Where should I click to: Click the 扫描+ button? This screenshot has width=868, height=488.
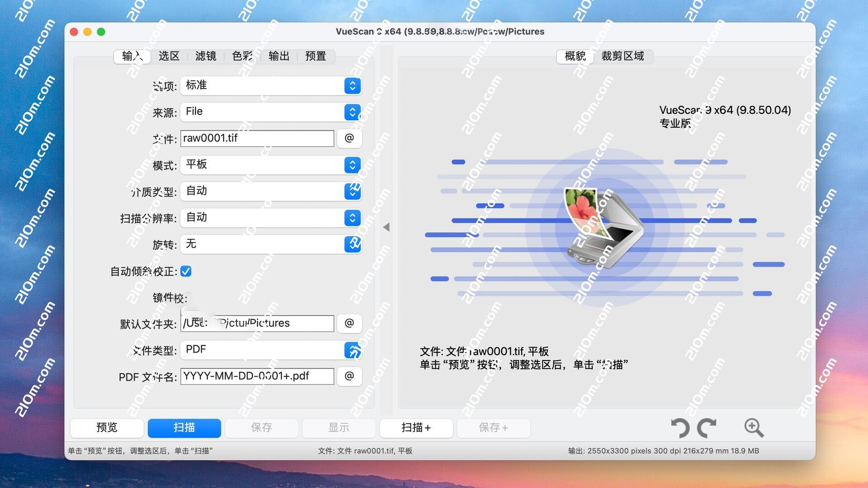tap(416, 427)
